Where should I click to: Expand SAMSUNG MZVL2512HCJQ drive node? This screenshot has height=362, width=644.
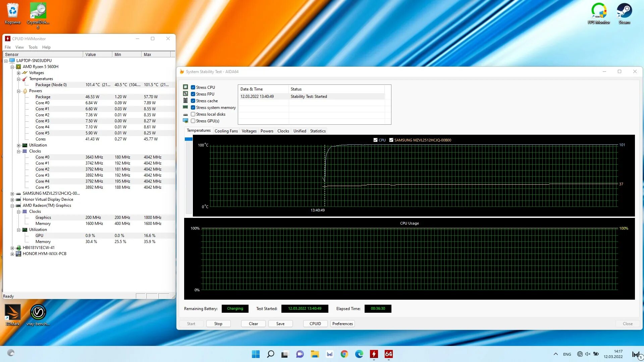(12, 193)
